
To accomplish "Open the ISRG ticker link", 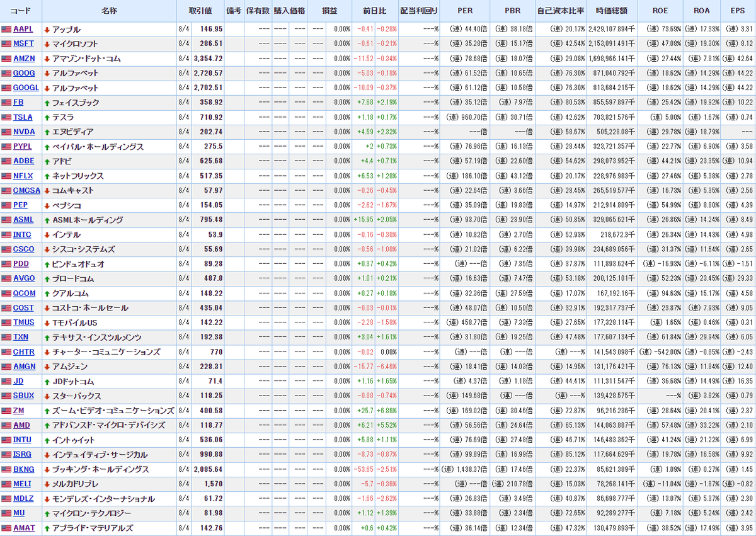I will [23, 454].
